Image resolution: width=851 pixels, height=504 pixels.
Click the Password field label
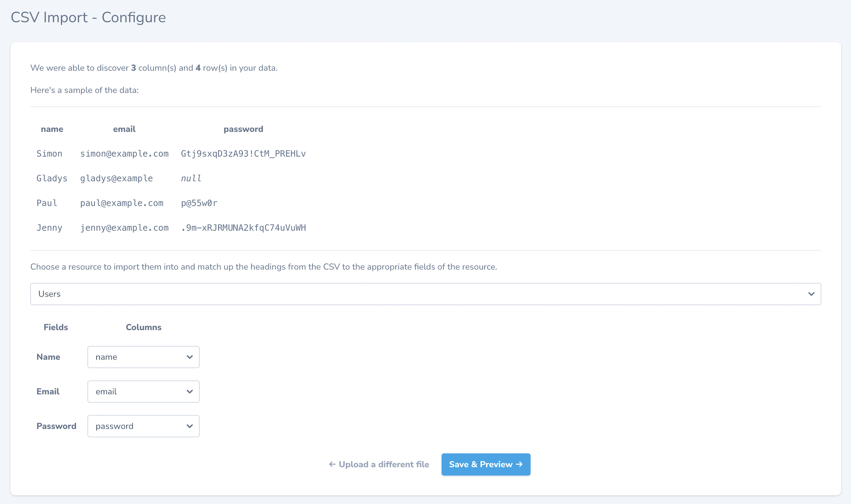coord(56,426)
